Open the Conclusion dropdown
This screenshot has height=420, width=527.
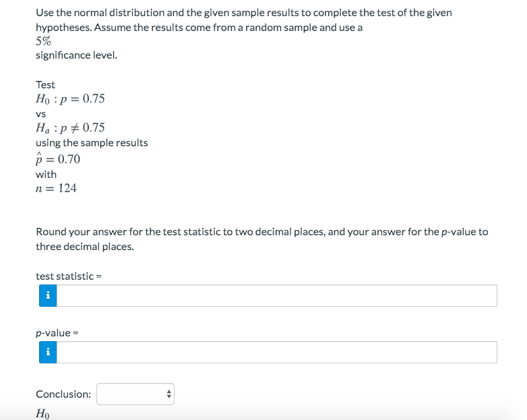point(135,394)
